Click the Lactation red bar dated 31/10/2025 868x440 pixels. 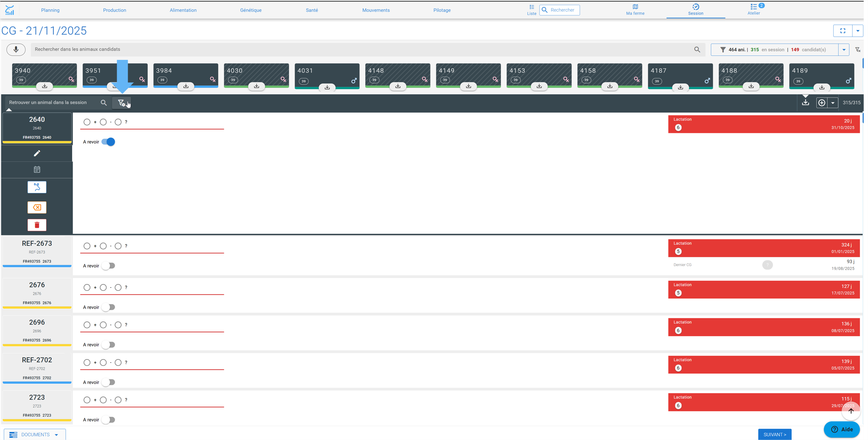pos(764,124)
